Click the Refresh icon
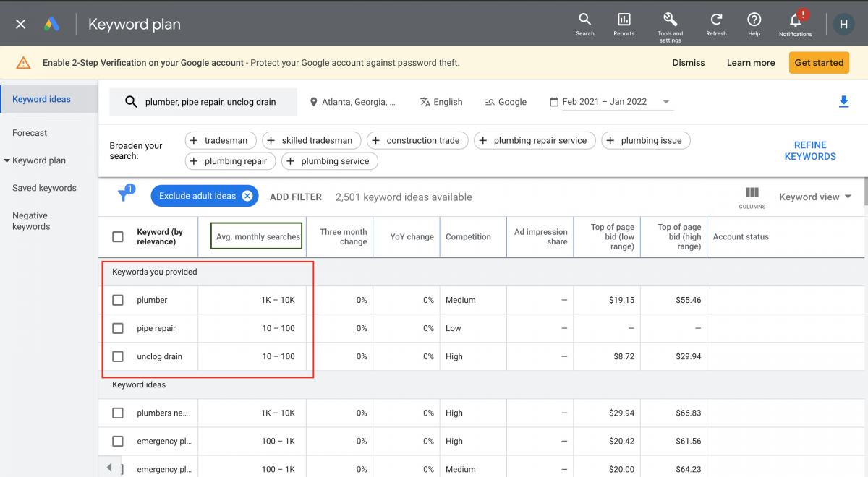The image size is (868, 477). (716, 23)
